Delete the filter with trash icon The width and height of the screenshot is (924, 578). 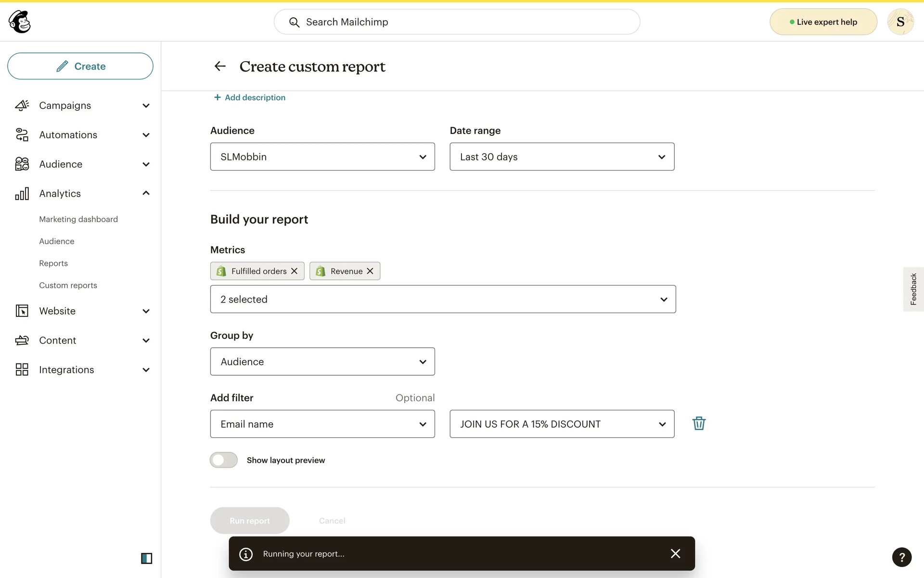pyautogui.click(x=699, y=423)
